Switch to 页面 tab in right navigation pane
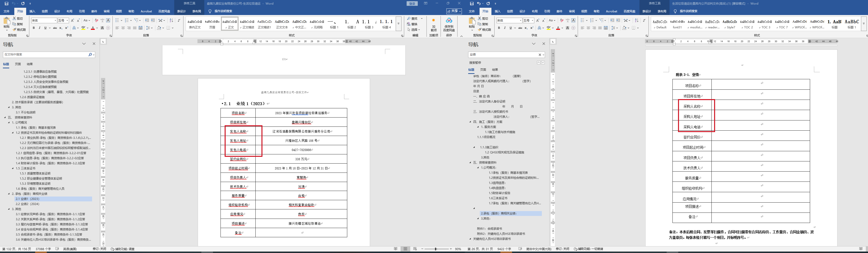868x253 pixels. point(483,70)
